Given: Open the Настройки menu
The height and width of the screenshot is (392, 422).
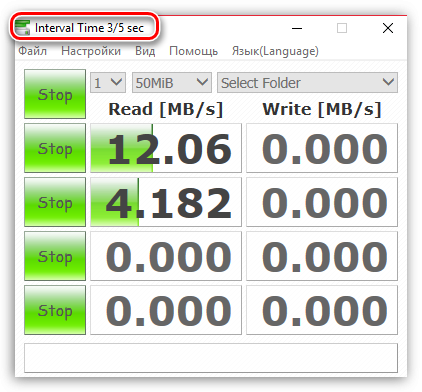Looking at the screenshot, I should coord(91,51).
